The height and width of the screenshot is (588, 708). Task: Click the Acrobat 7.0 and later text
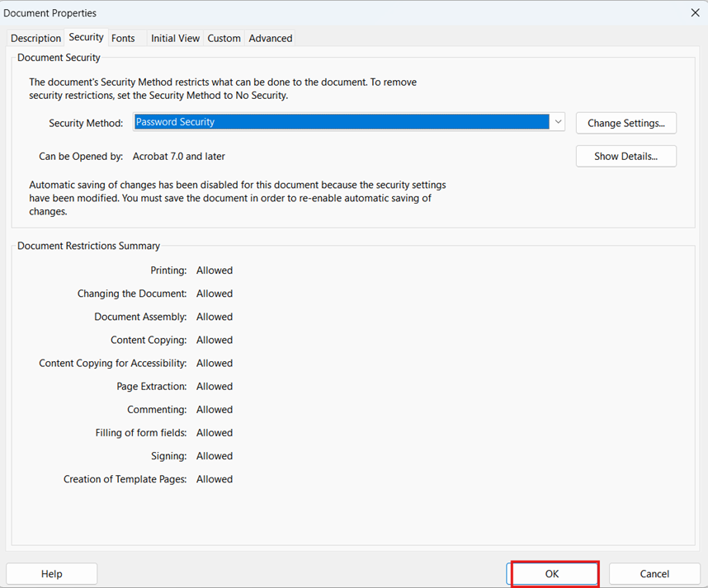tap(179, 157)
